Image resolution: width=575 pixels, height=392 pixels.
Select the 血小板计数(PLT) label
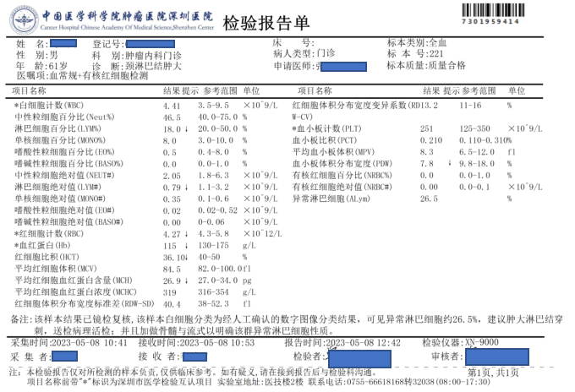point(326,128)
